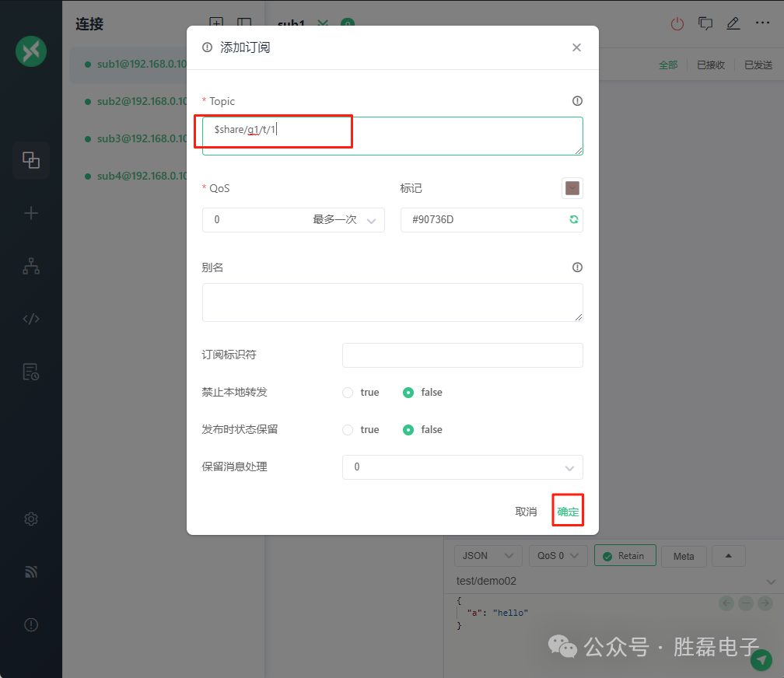
Task: Click the alias (别名) help info icon
Action: pyautogui.click(x=577, y=267)
